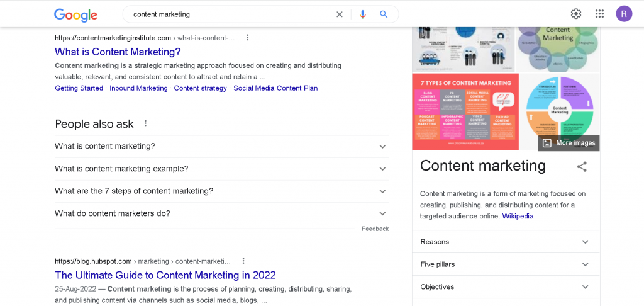Click the blog.hubspot.com URL text
644x306 pixels.
pos(93,261)
